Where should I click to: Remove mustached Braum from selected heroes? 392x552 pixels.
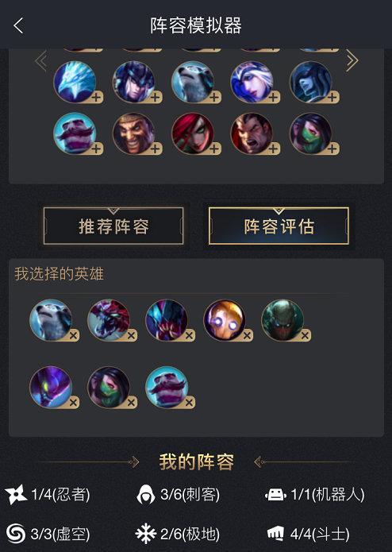tap(189, 403)
